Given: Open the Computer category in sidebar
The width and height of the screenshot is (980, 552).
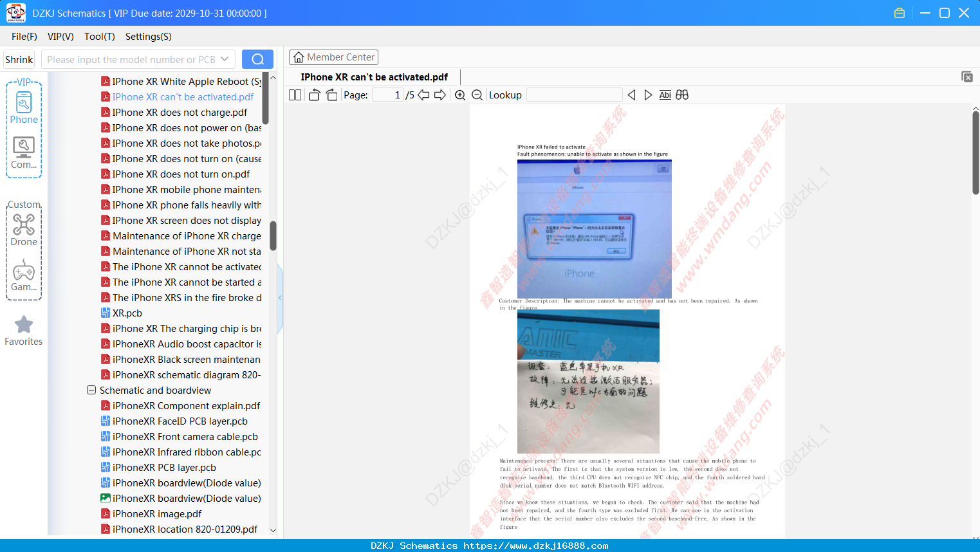Looking at the screenshot, I should point(24,153).
